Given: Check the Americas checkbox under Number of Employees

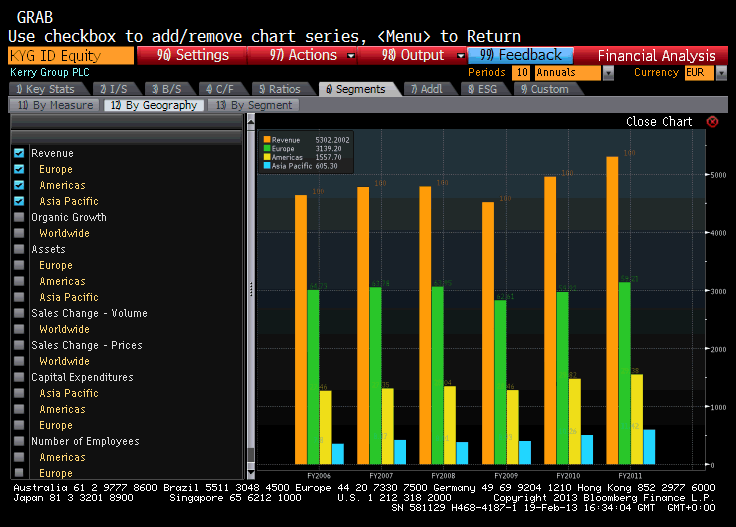Looking at the screenshot, I should 19,457.
